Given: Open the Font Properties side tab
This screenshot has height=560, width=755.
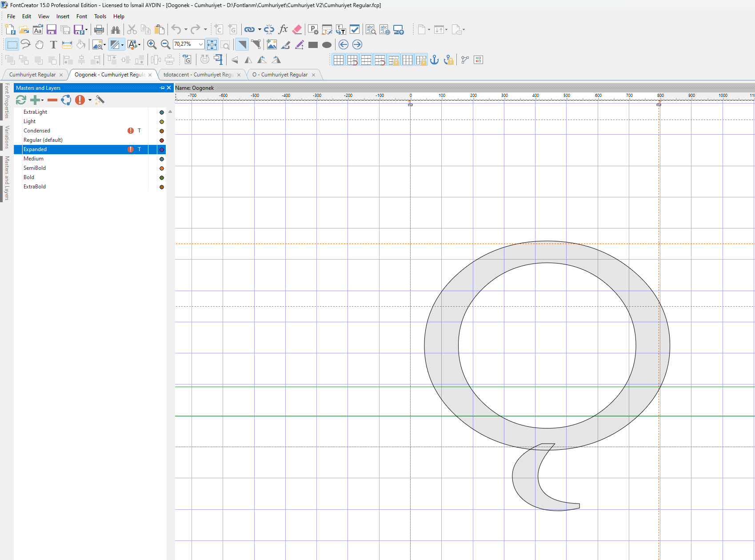Looking at the screenshot, I should click(7, 101).
